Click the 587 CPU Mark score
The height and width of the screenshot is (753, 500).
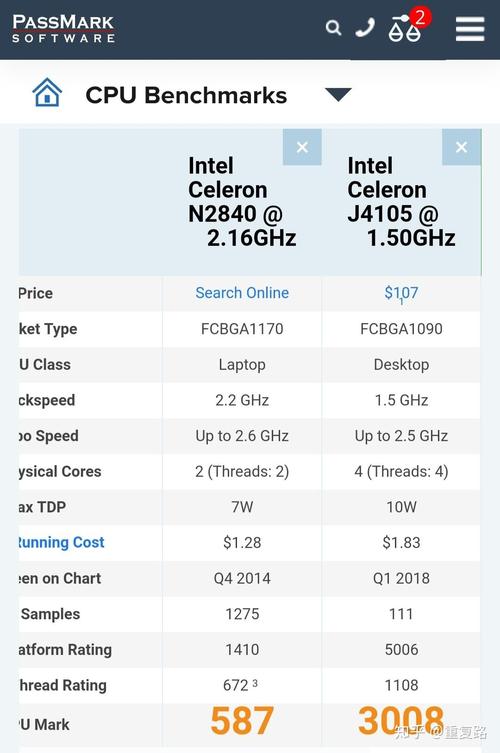pos(242,721)
